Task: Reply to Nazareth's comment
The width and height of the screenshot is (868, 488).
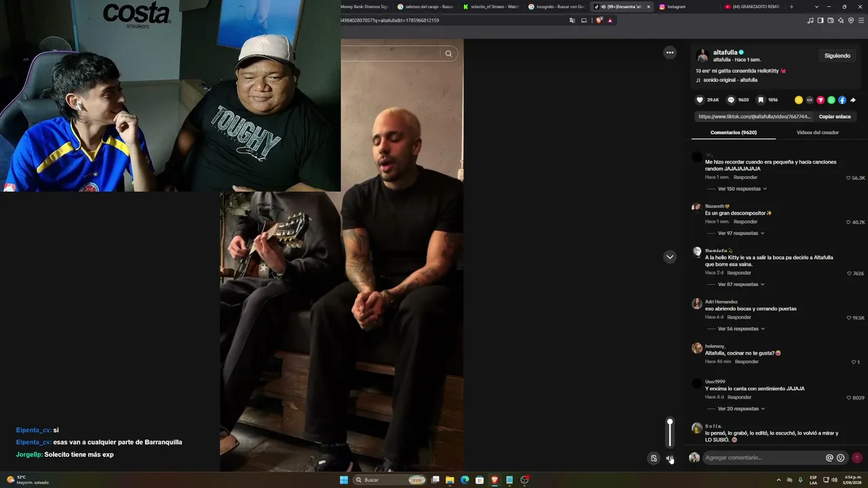Action: click(x=745, y=222)
